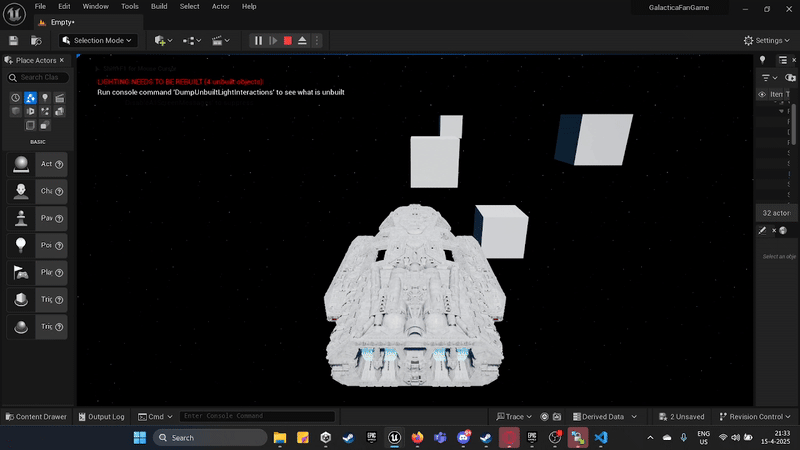The image size is (800, 450).
Task: Open the Build menu
Action: (x=159, y=6)
